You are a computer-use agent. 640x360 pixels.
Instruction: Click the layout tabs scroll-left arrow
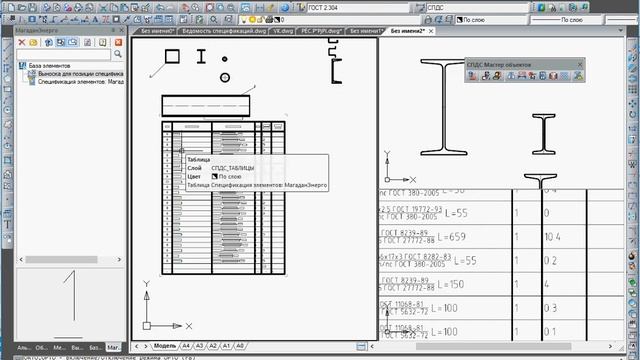pyautogui.click(x=136, y=346)
